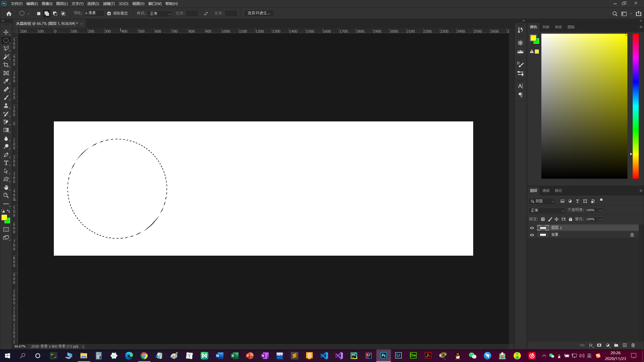
Task: Choose New selection mode
Action: 38,14
